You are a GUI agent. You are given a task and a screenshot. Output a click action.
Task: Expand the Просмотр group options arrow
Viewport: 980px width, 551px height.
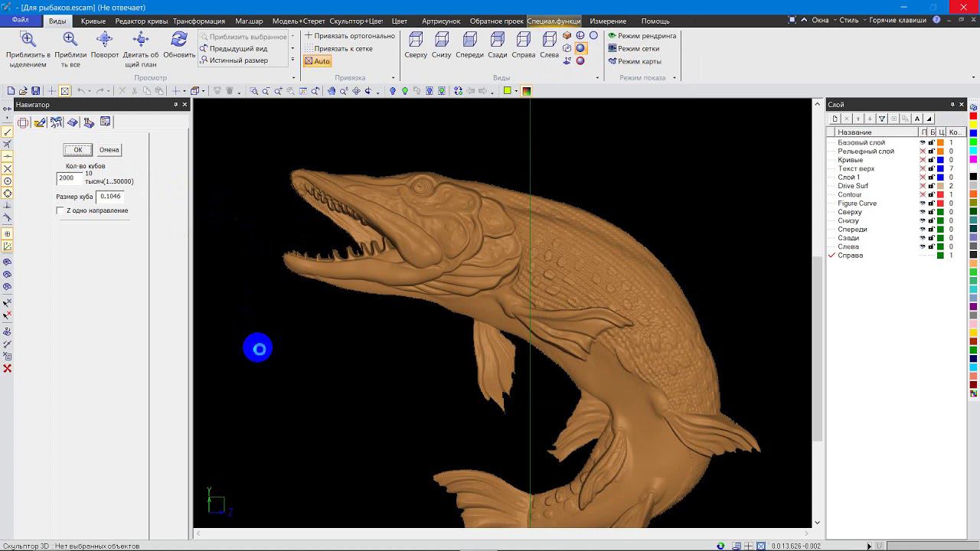click(x=293, y=78)
